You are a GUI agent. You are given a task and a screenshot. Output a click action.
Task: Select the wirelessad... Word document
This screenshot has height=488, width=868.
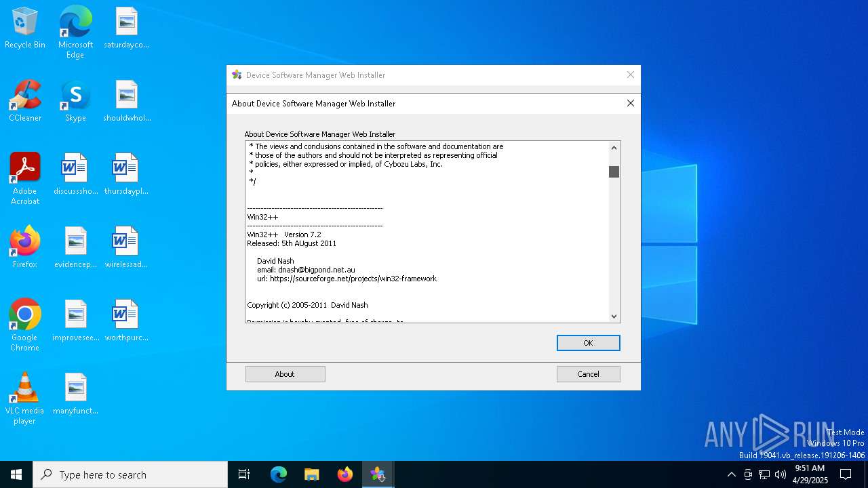coord(126,248)
